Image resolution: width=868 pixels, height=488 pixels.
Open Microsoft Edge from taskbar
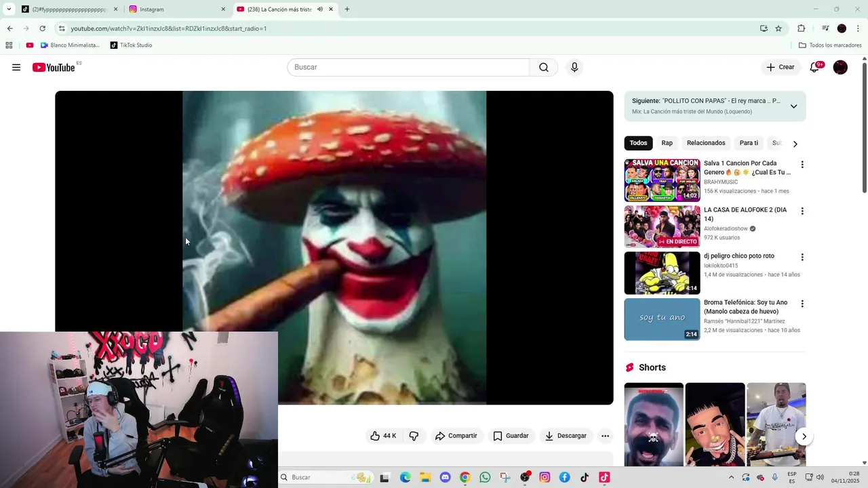click(405, 477)
